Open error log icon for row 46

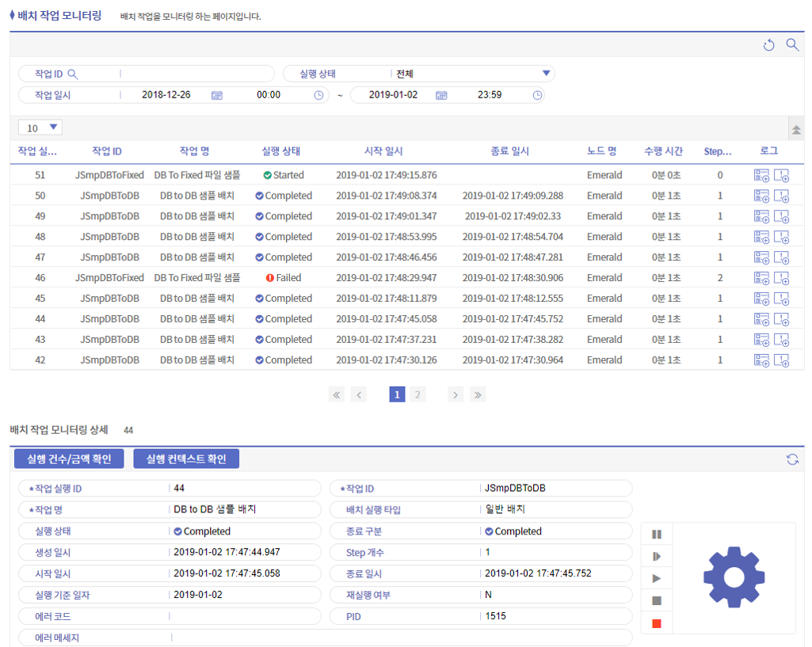pyautogui.click(x=781, y=278)
